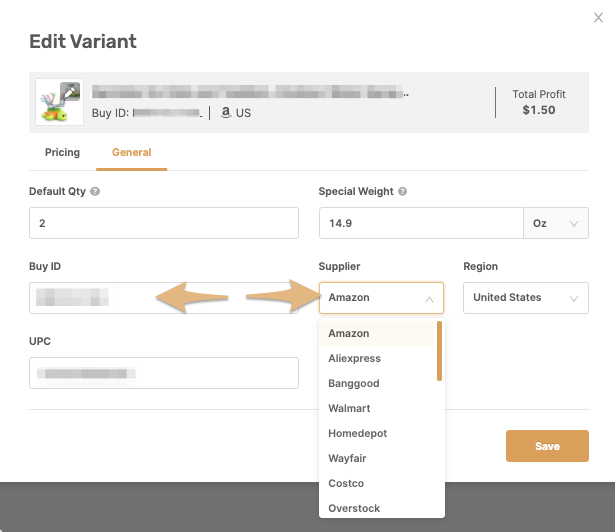Click the Default Qty input field

click(x=164, y=223)
